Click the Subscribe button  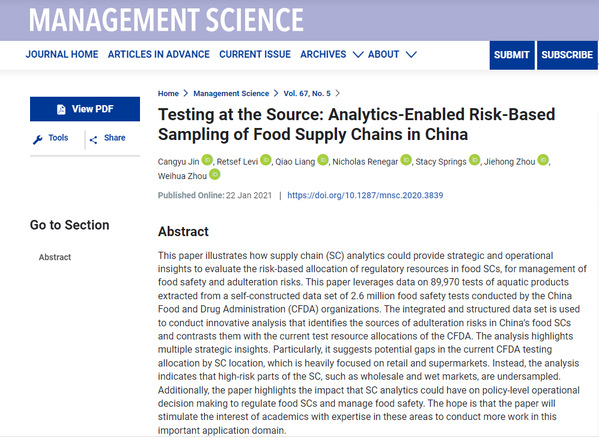[x=567, y=55]
